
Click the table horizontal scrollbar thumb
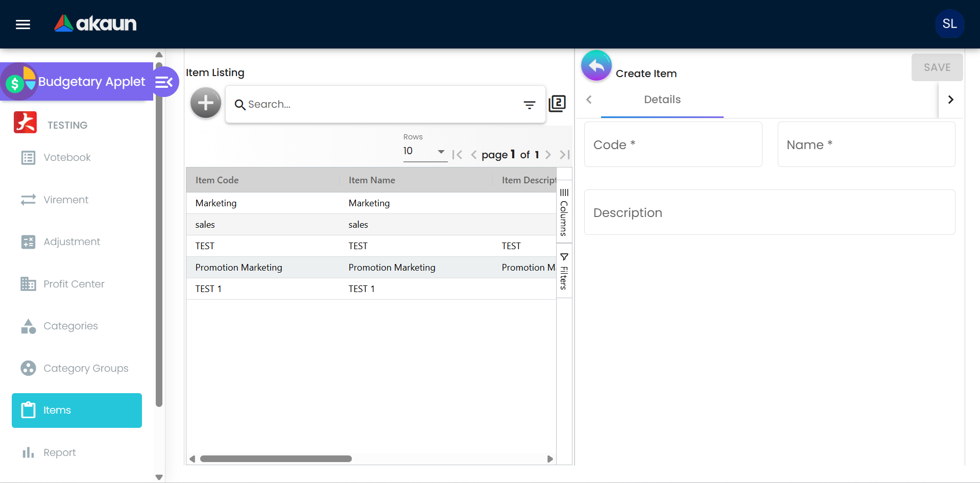pyautogui.click(x=276, y=458)
